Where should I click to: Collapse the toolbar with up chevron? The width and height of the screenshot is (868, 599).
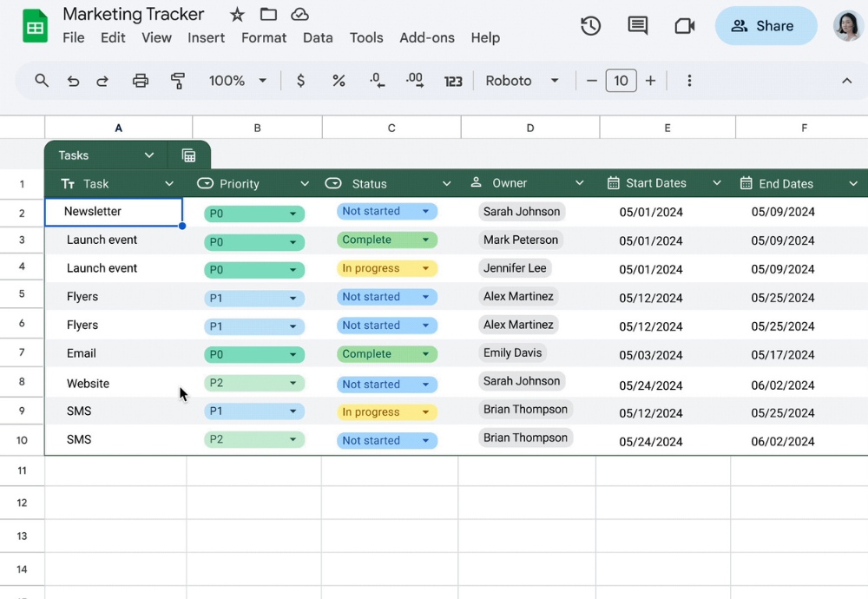click(x=846, y=81)
